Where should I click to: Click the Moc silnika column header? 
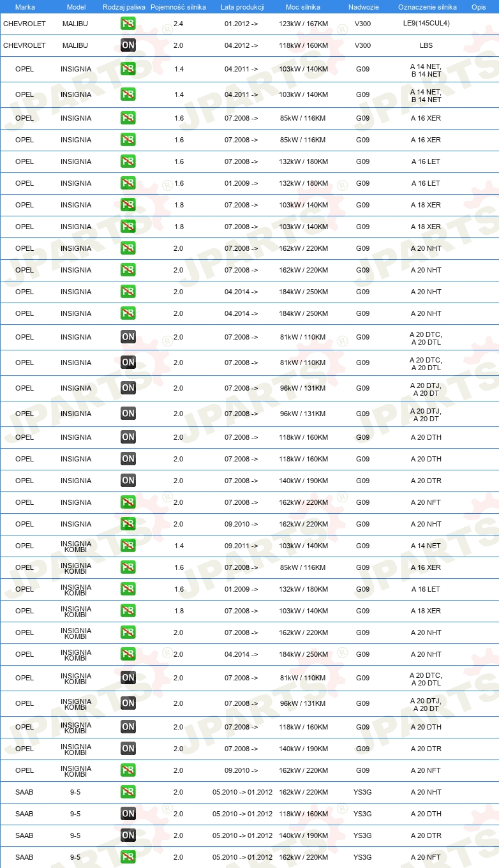(303, 6)
